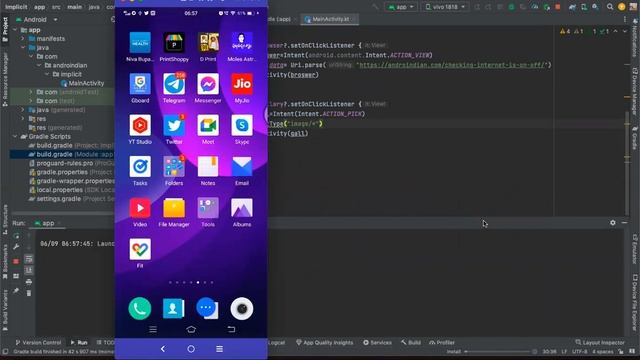
Task: Open the Contacts dock icon
Action: [x=173, y=309]
